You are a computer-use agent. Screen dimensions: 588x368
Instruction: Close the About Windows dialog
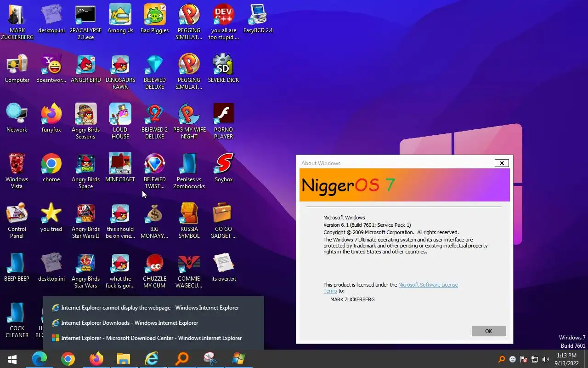[502, 163]
